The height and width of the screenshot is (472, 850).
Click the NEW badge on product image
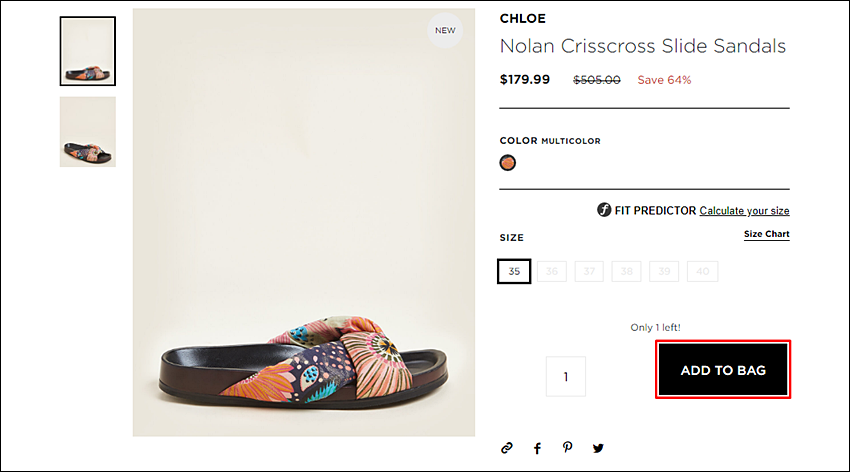tap(445, 30)
